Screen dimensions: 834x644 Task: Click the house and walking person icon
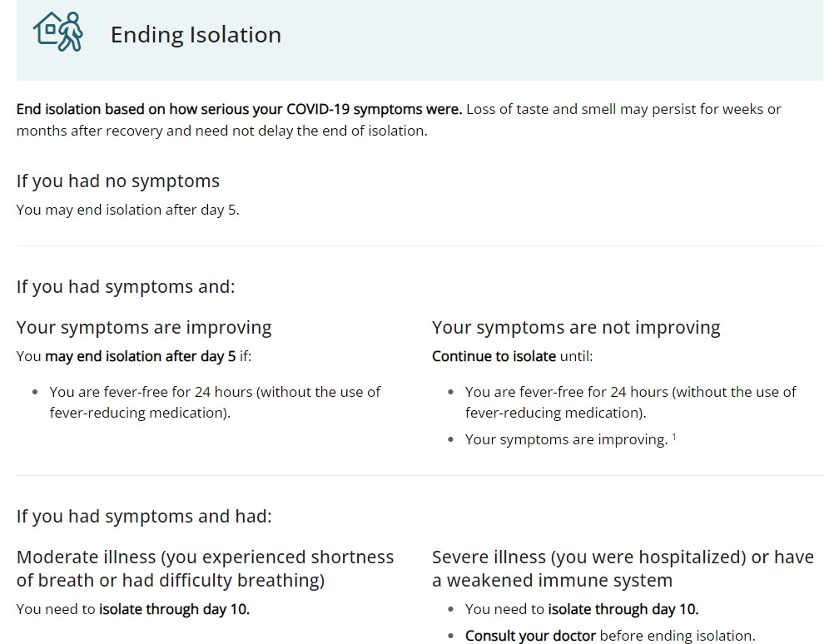(x=58, y=32)
